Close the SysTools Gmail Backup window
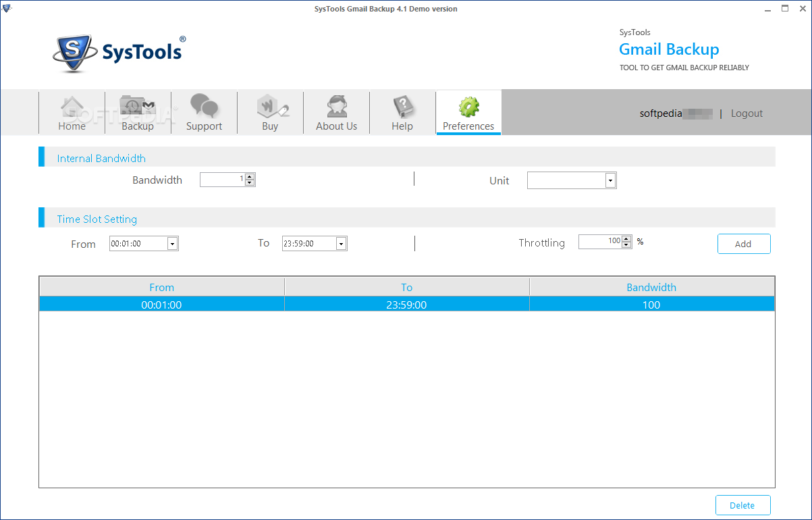The width and height of the screenshot is (812, 520). point(801,9)
